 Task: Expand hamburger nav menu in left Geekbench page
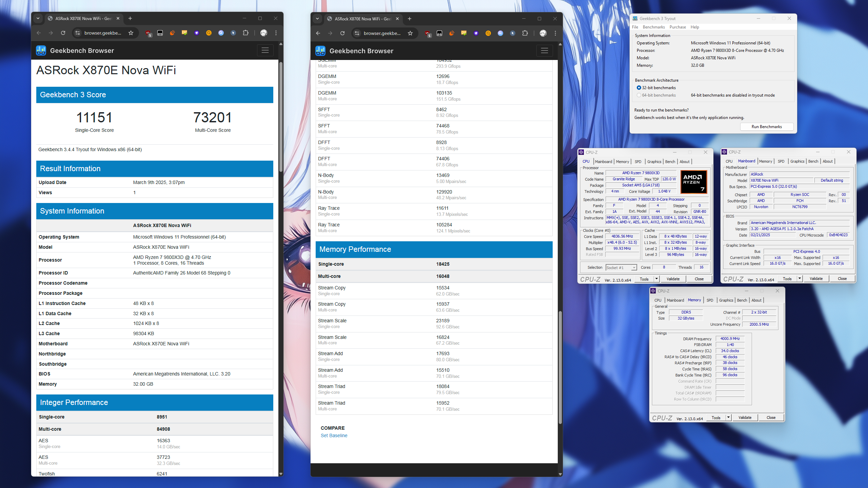click(265, 50)
